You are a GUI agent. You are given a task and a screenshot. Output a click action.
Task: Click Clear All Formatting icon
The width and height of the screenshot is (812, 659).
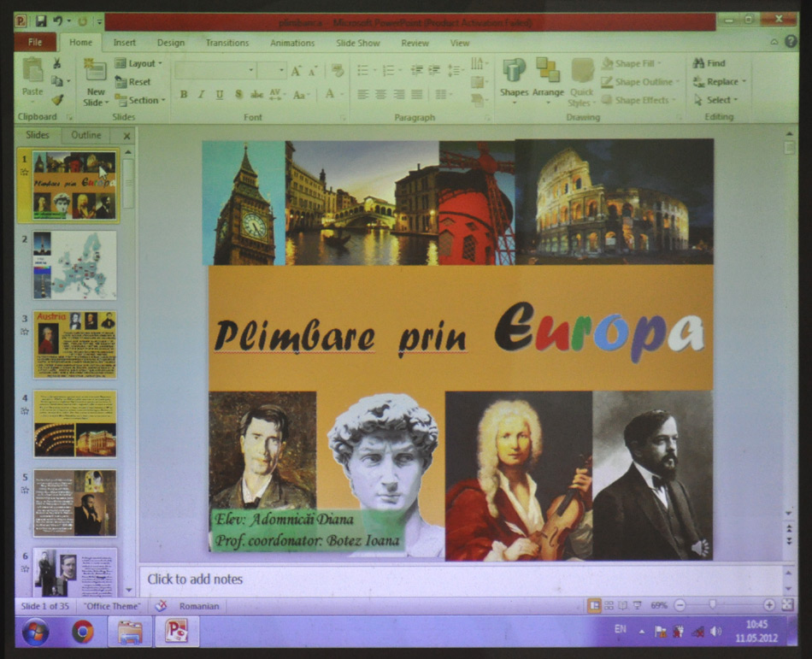tap(338, 70)
